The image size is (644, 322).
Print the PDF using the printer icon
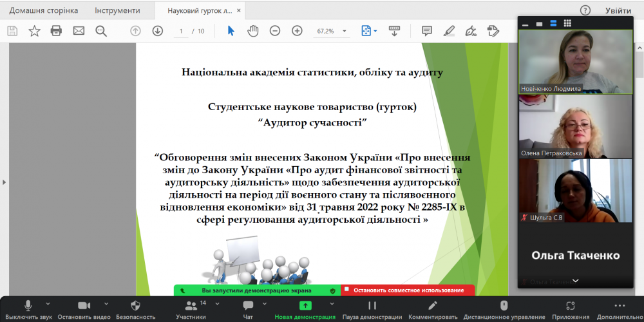pos(56,30)
